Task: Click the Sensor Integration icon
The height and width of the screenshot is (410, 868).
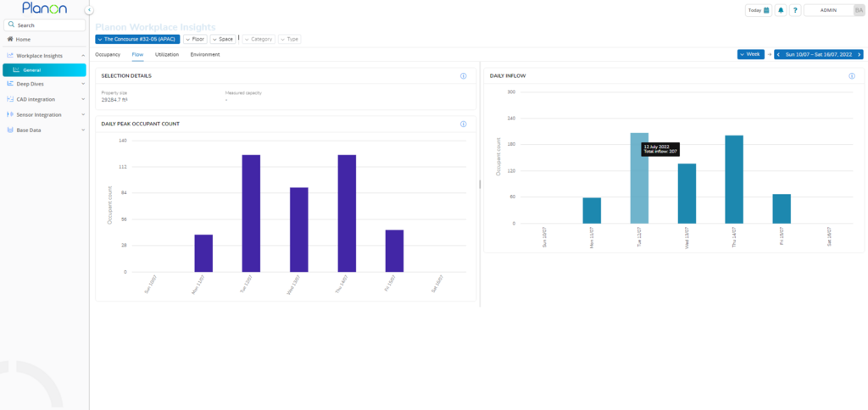Action: coord(10,114)
